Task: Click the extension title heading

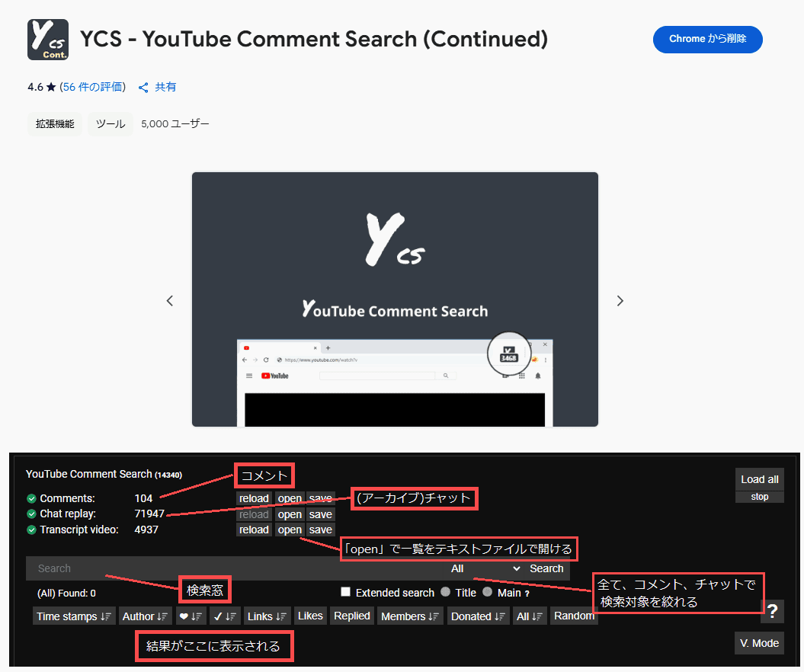Action: coord(314,39)
